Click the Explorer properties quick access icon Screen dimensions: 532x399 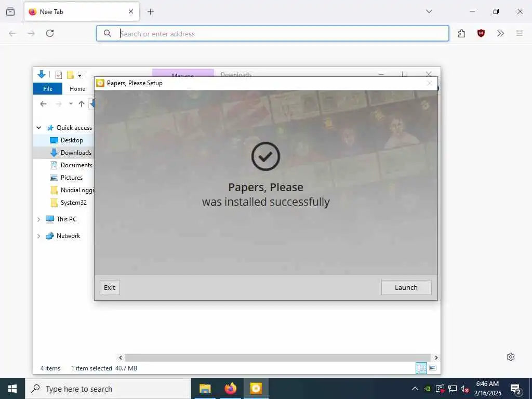(58, 75)
